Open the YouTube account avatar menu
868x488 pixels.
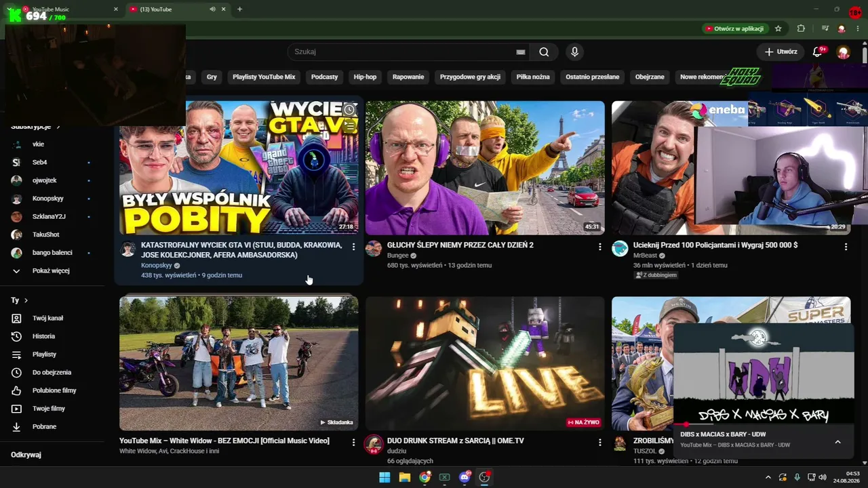pyautogui.click(x=844, y=52)
